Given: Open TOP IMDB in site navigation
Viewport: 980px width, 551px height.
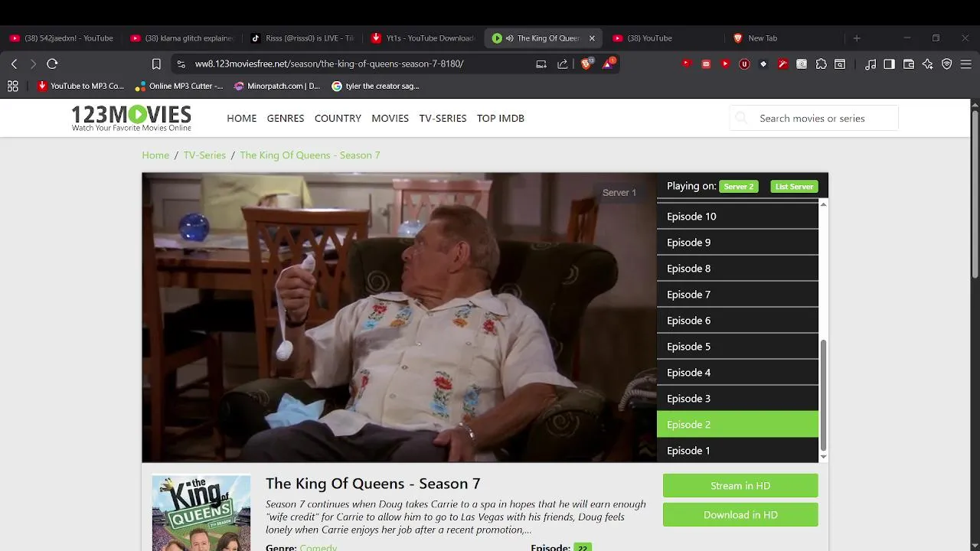Looking at the screenshot, I should pos(501,119).
